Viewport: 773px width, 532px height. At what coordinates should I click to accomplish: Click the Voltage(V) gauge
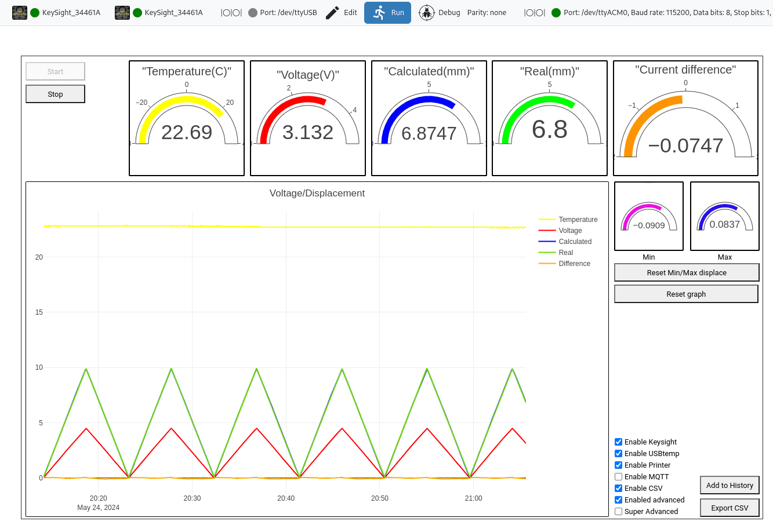(308, 118)
